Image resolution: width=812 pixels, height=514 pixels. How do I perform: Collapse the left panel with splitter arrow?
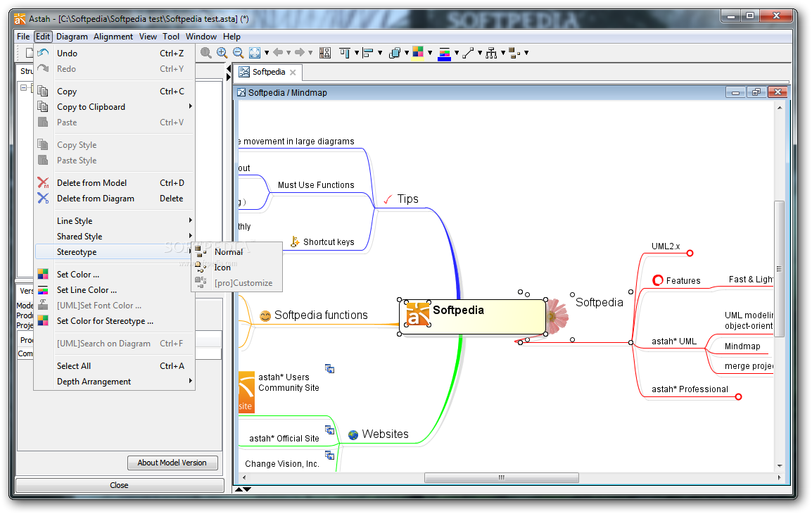229,68
